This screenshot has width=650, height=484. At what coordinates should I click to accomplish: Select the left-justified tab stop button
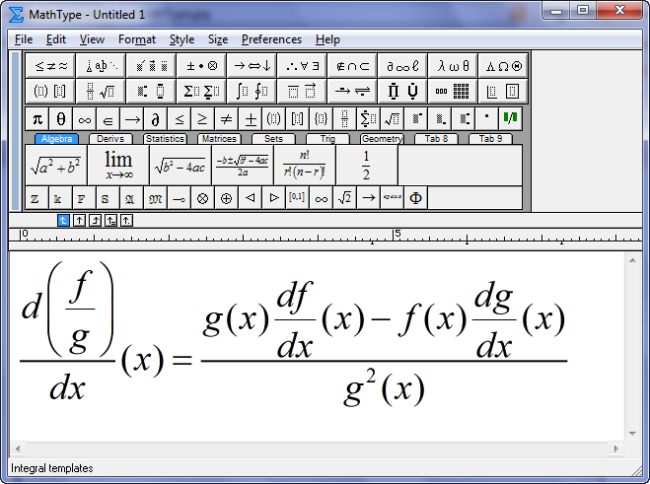click(x=64, y=220)
